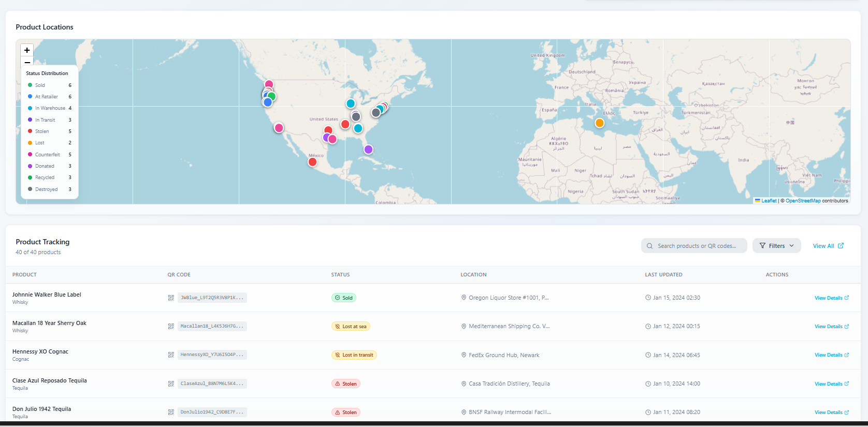Click the Hennessy XO Cognac product name
868x427 pixels.
pyautogui.click(x=40, y=351)
